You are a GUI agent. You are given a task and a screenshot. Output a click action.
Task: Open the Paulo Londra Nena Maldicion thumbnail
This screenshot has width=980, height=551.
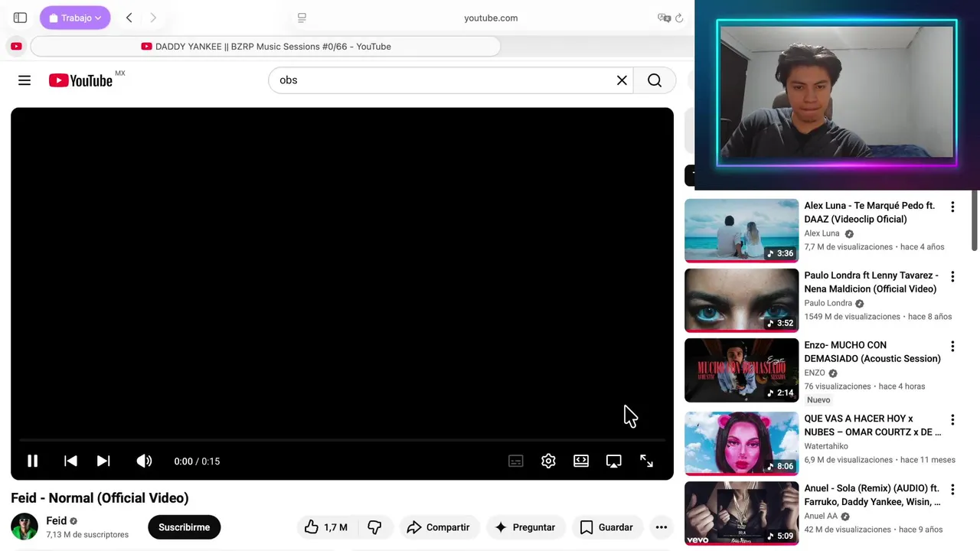pyautogui.click(x=741, y=300)
